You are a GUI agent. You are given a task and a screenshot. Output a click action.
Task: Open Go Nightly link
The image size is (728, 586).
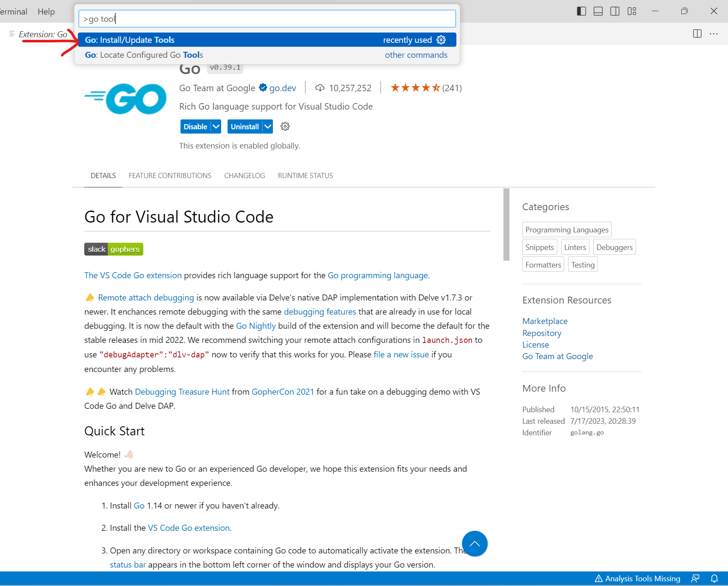tap(256, 326)
